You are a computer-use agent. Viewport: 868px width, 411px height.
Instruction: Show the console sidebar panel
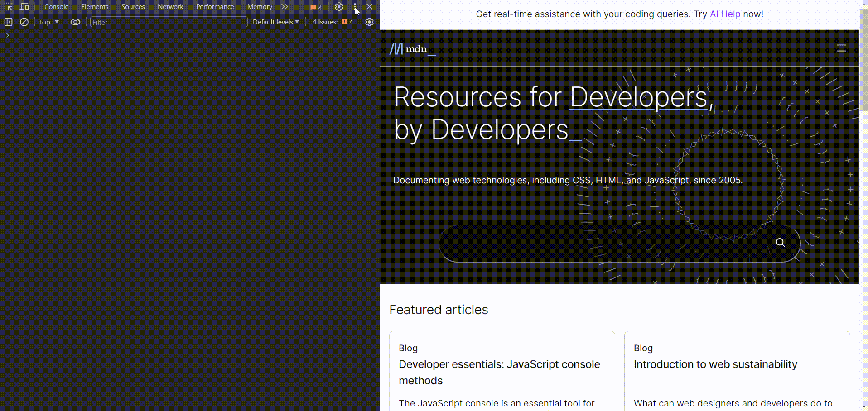(x=8, y=22)
